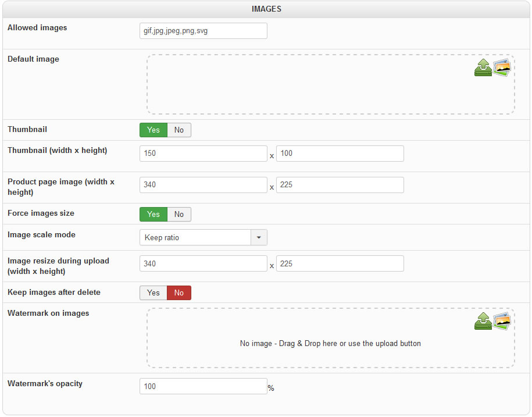Click upload icon in Watermark on images area
The image size is (532, 417).
tap(483, 322)
